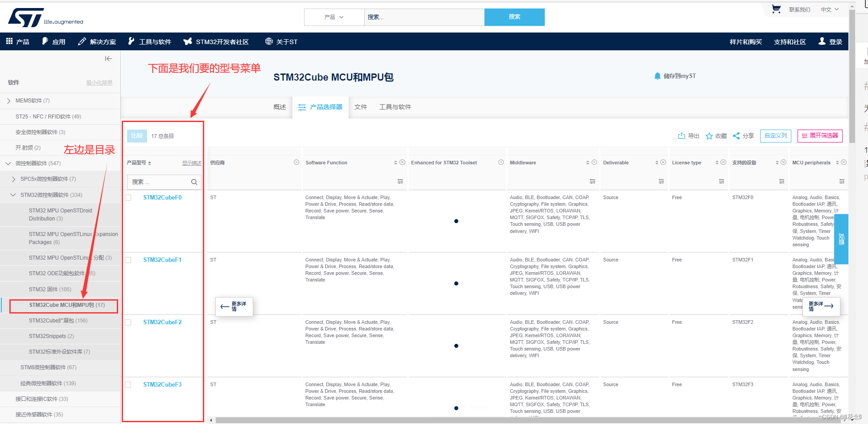Open the 产品 menu in the navy bar
Viewport: 868px width, 424px height.
pos(18,41)
